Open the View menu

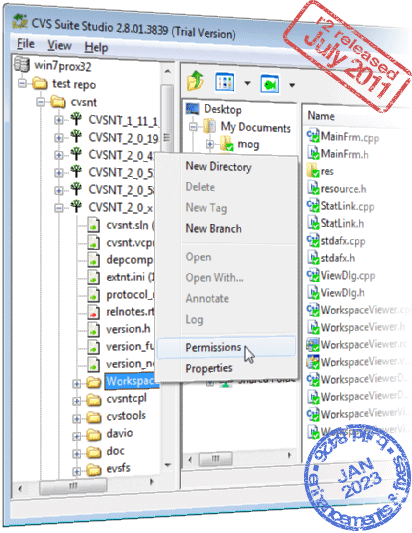[59, 45]
